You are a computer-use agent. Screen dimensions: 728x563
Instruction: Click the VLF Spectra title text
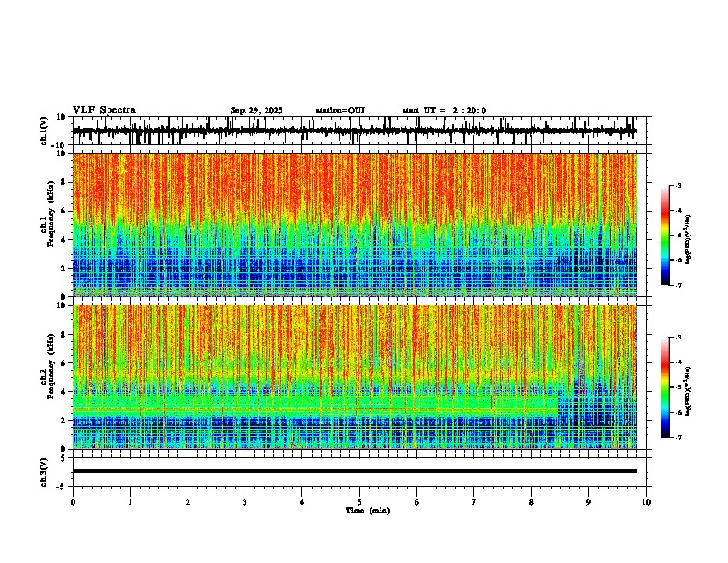pos(104,110)
